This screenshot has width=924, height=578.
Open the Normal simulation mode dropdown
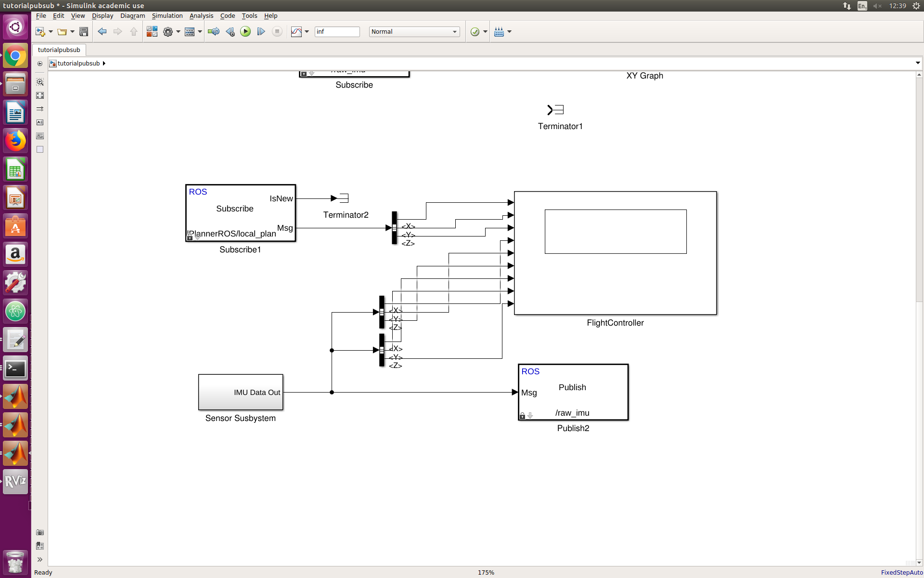click(x=414, y=32)
